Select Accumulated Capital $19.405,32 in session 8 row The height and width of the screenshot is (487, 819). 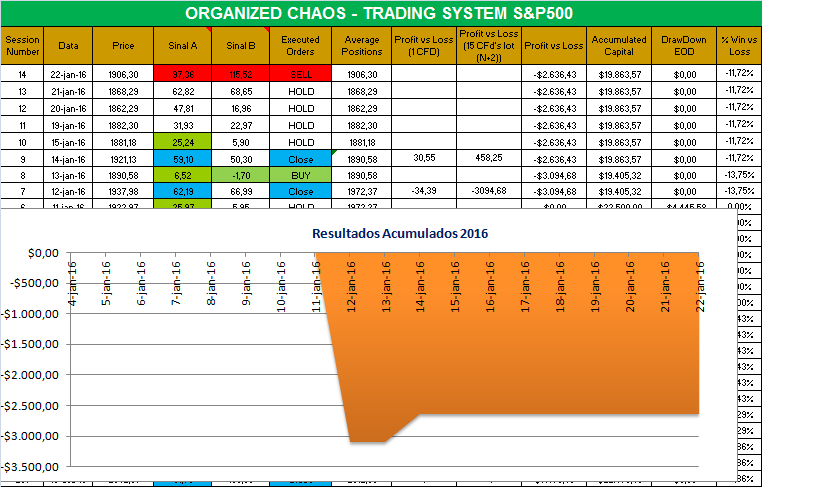pyautogui.click(x=619, y=176)
